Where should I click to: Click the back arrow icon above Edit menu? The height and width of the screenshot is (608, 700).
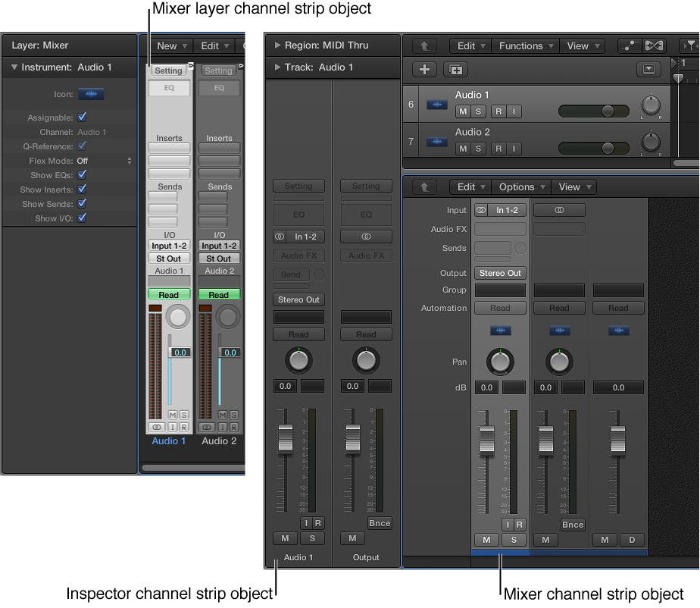[424, 45]
